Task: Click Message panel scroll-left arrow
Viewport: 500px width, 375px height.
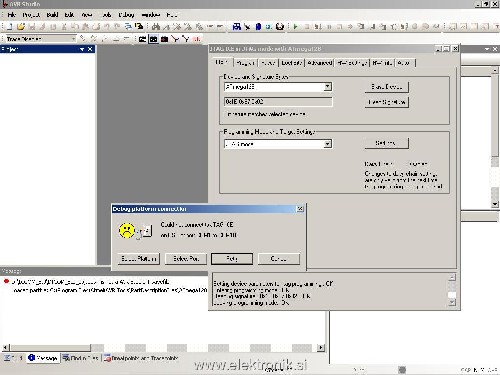Action: (x=5, y=348)
